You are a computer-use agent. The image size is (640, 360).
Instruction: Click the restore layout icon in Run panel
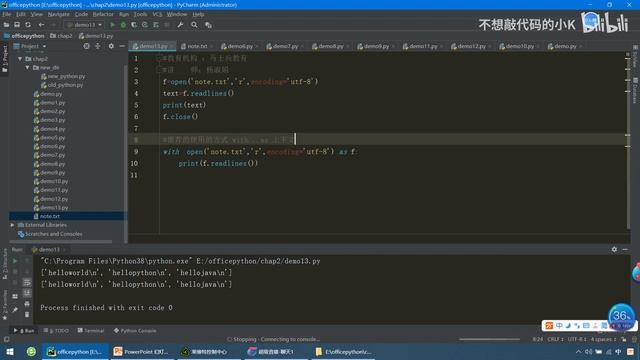(x=15, y=296)
